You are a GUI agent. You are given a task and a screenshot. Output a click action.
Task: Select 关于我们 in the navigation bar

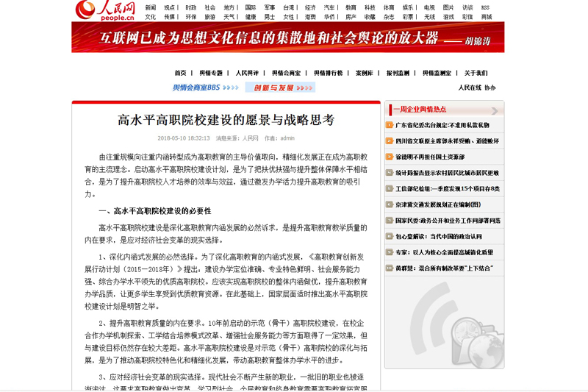pos(476,73)
